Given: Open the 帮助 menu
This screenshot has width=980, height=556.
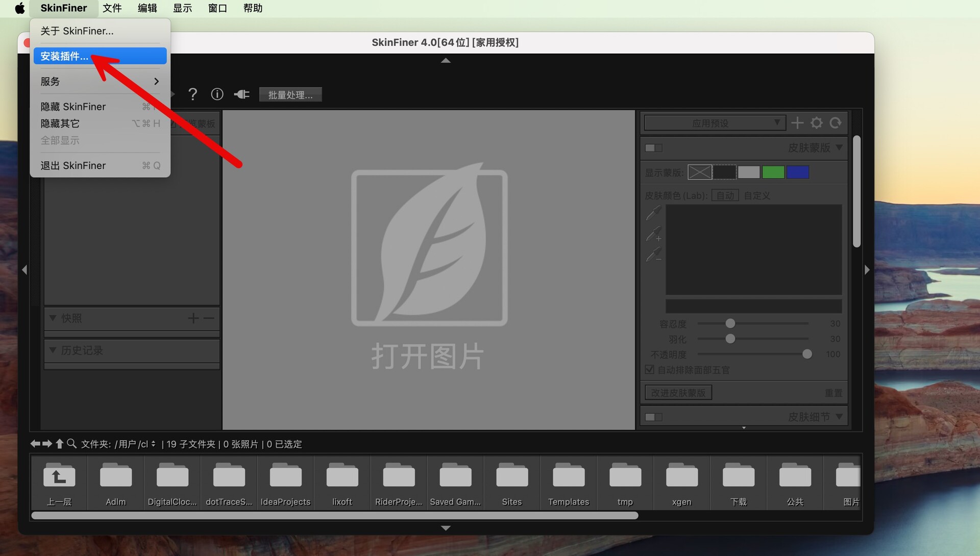Looking at the screenshot, I should coord(253,8).
